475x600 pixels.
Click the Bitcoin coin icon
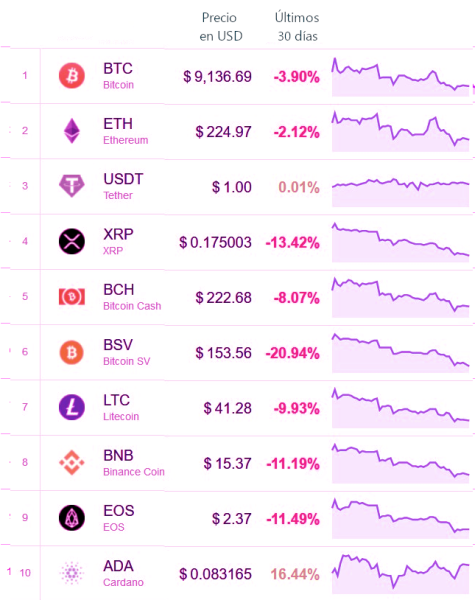(72, 75)
